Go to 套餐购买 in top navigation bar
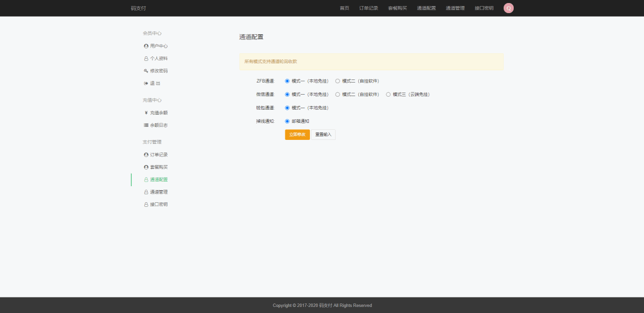Viewport: 644px width, 313px height. click(x=397, y=8)
